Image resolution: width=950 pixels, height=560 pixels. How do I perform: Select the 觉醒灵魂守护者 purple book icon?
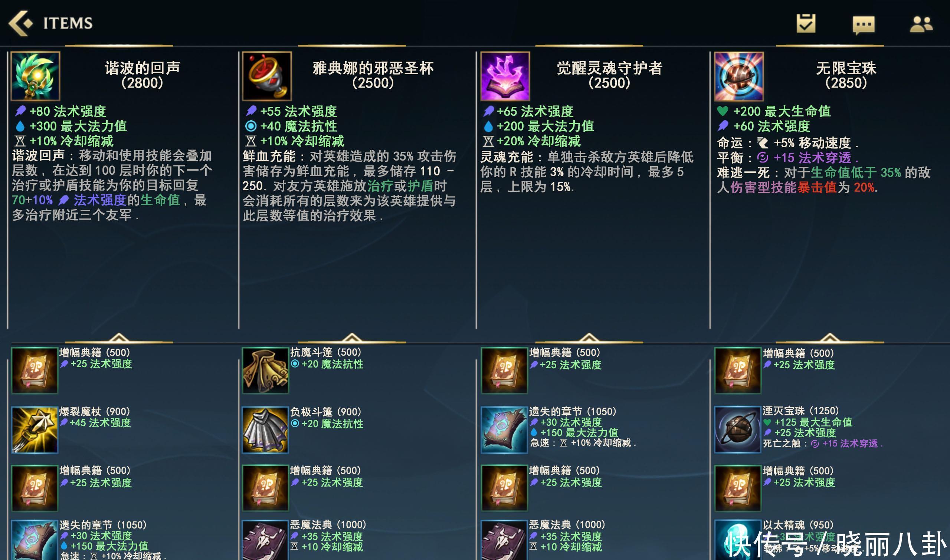tap(505, 76)
